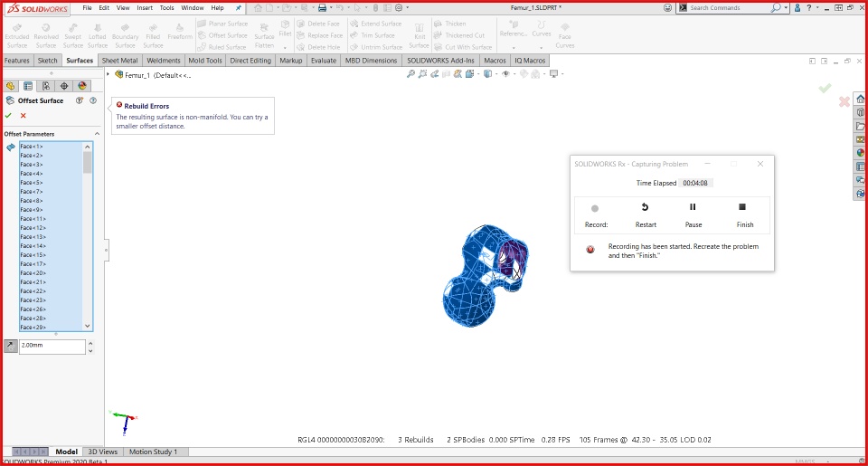Open the Print icon dropdown arrow

pos(331,8)
